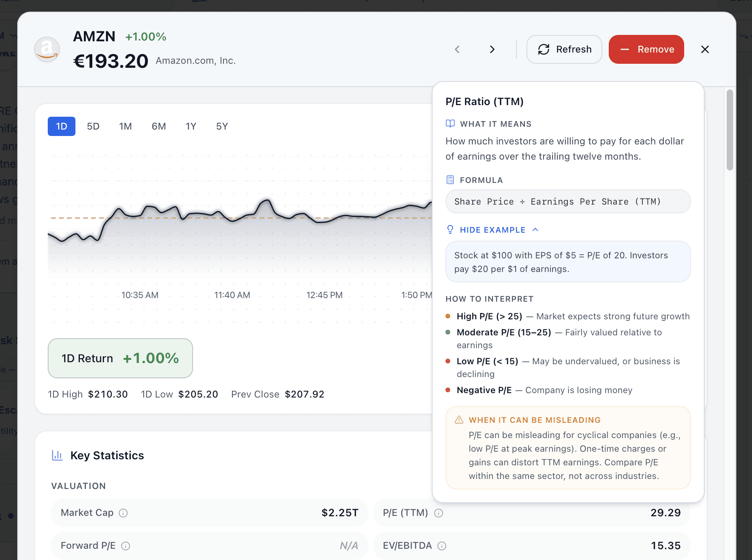752x560 pixels.
Task: Go to the previous stock with left chevron
Action: (x=457, y=49)
